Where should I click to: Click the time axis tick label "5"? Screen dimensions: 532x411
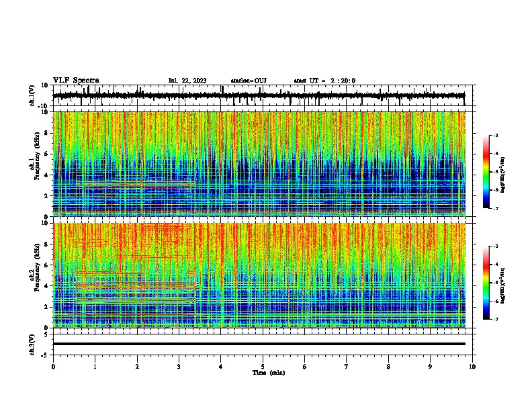coord(263,367)
